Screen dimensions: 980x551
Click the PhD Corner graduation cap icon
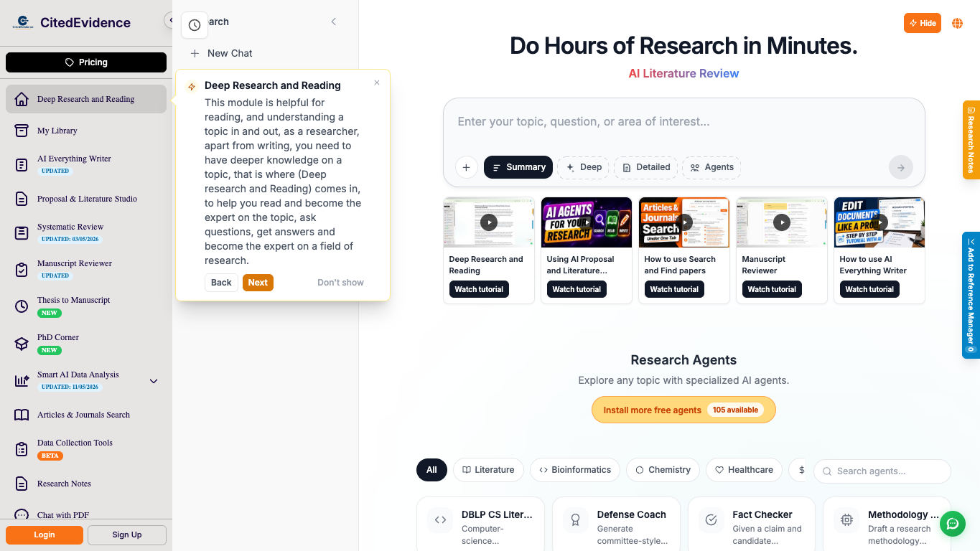(x=22, y=344)
